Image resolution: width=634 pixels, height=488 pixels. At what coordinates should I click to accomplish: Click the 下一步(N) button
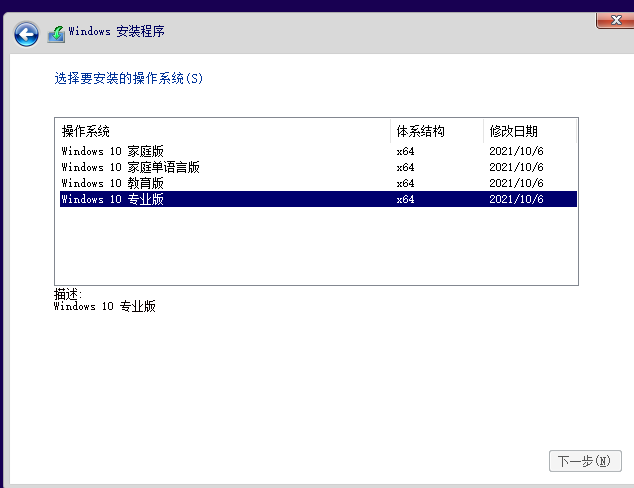pos(585,461)
